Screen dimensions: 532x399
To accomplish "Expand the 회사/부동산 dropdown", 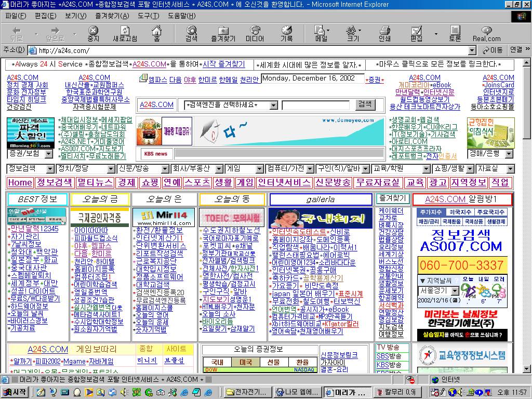I will [197, 169].
